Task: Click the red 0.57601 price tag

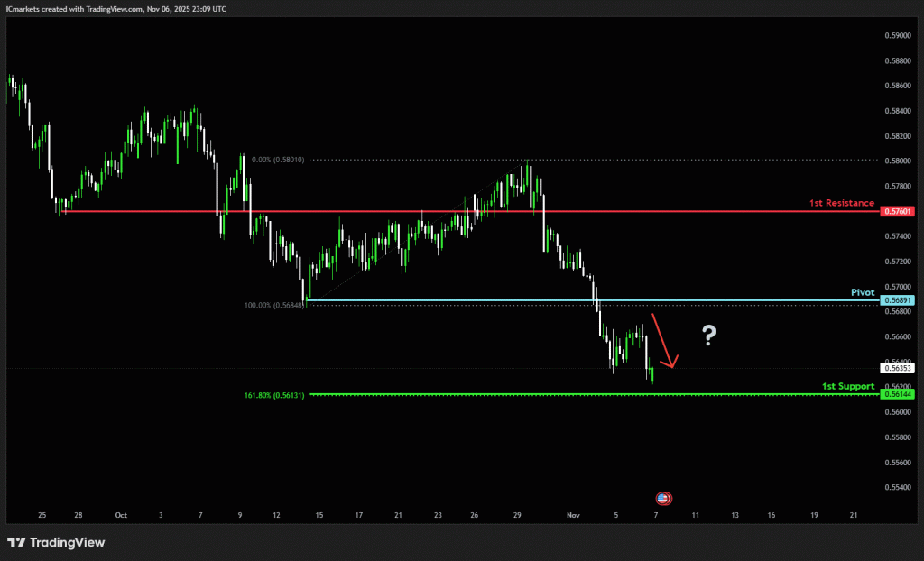Action: [897, 211]
